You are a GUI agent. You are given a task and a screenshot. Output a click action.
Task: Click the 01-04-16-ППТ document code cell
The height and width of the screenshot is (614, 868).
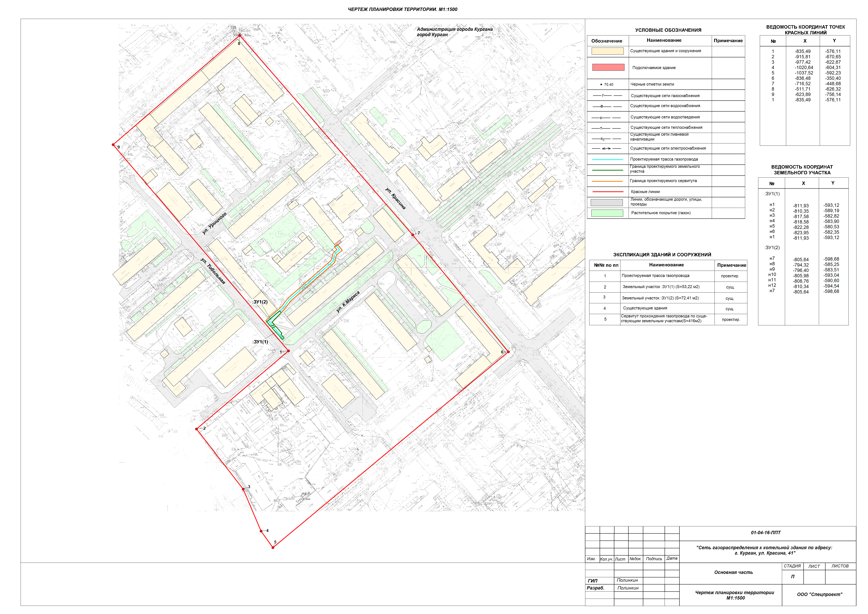(766, 533)
